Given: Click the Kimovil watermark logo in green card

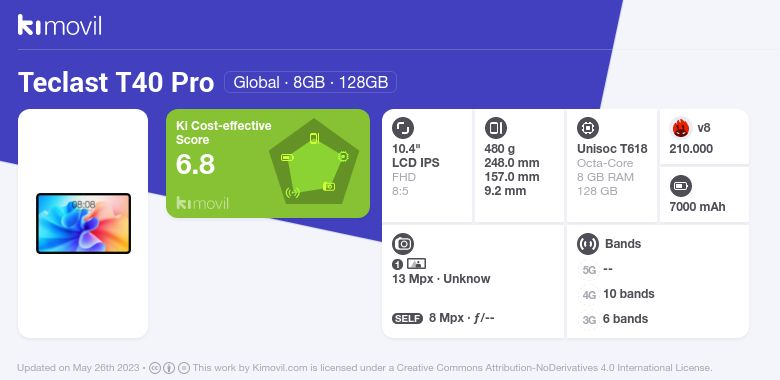Looking at the screenshot, I should tap(202, 203).
